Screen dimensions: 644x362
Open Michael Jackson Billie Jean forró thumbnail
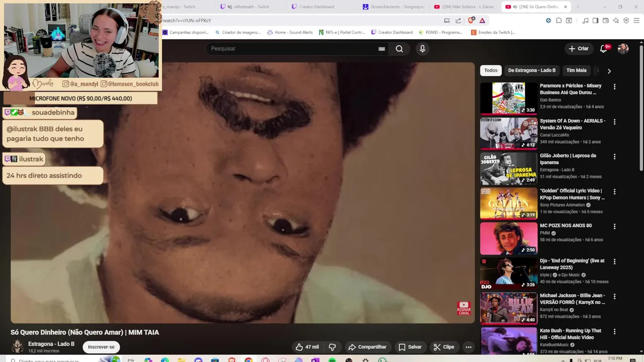click(509, 308)
